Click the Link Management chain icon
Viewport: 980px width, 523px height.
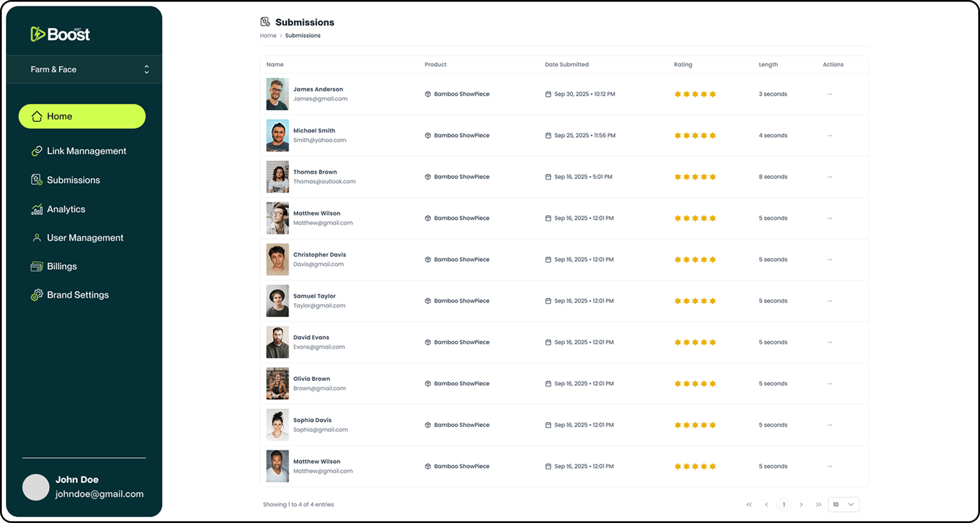[x=37, y=151]
